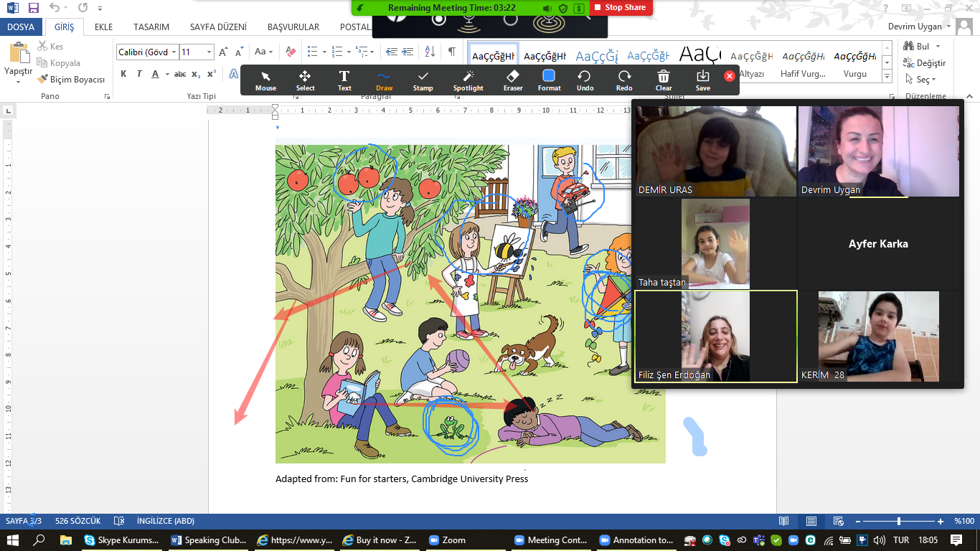Screen dimensions: 980x551
Task: Sort text with the A-Z icon
Action: point(430,52)
